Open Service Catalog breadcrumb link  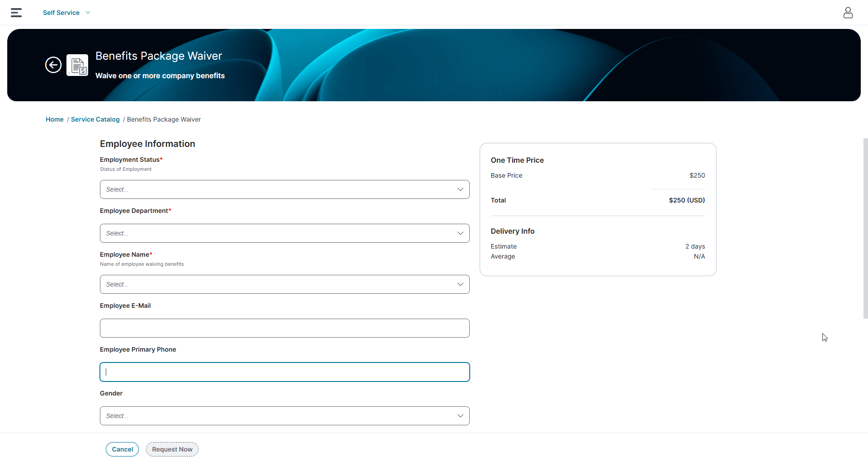[95, 119]
